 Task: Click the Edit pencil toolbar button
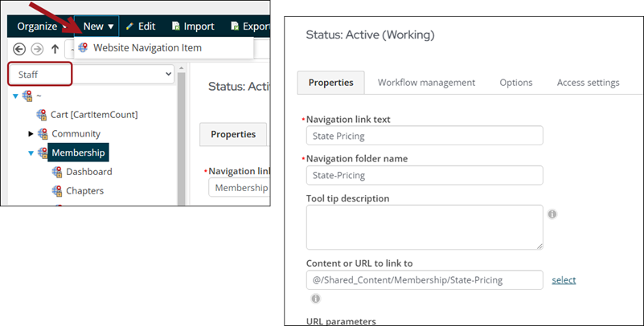pos(141,26)
